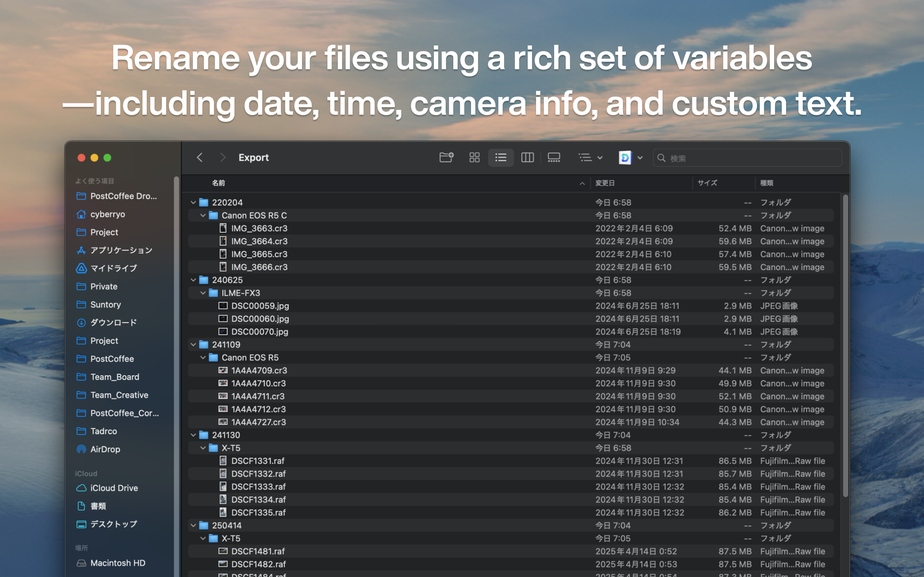The height and width of the screenshot is (577, 924).
Task: Navigate back with the back arrow
Action: click(200, 158)
